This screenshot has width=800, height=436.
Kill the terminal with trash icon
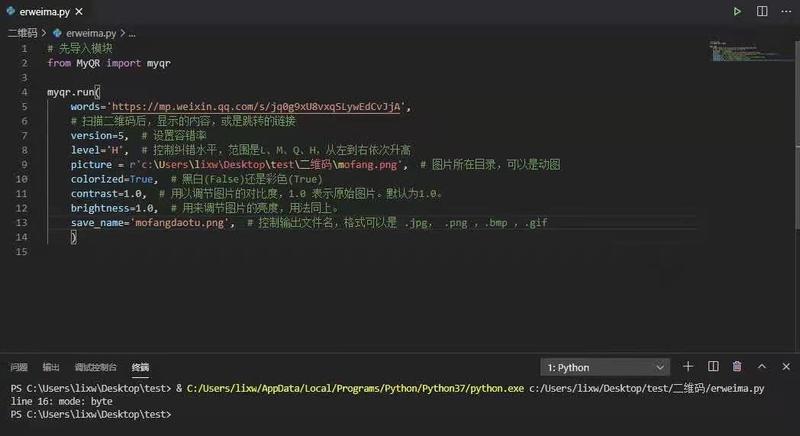(x=737, y=366)
